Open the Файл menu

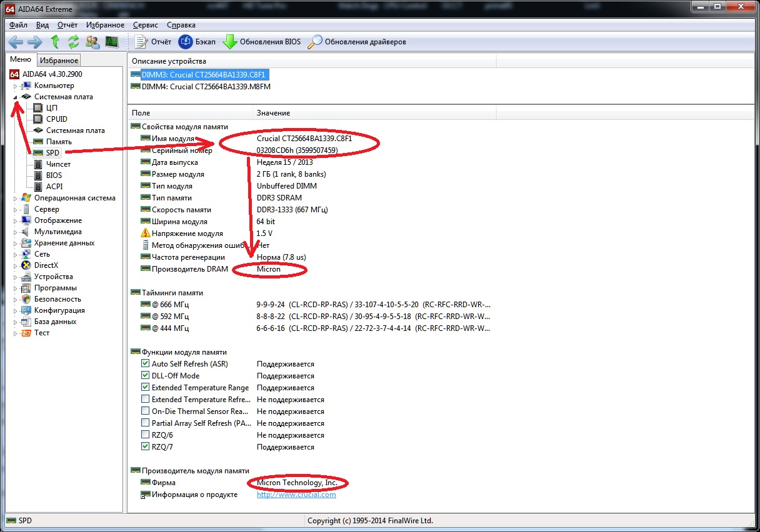tap(19, 25)
